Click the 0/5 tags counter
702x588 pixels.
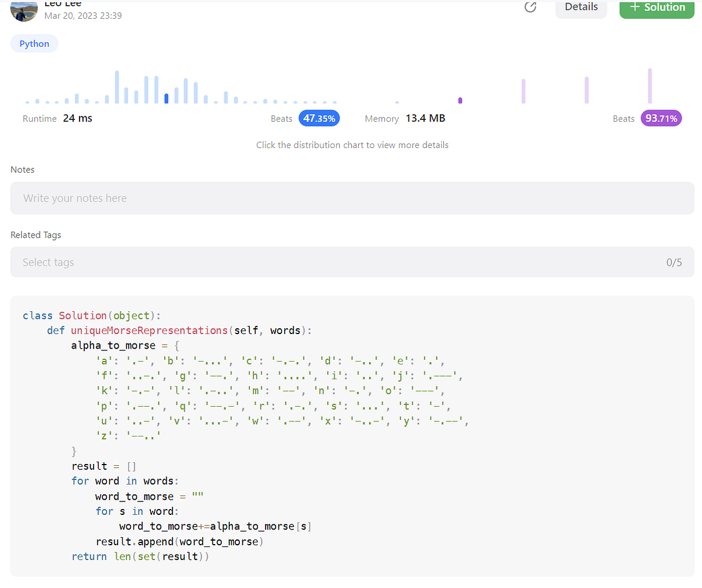click(x=674, y=262)
